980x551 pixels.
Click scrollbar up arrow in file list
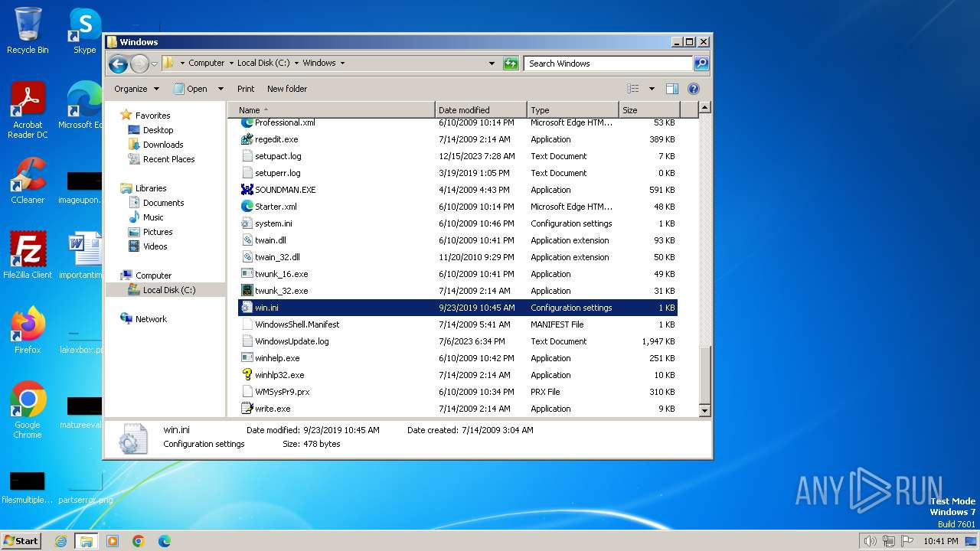[705, 108]
